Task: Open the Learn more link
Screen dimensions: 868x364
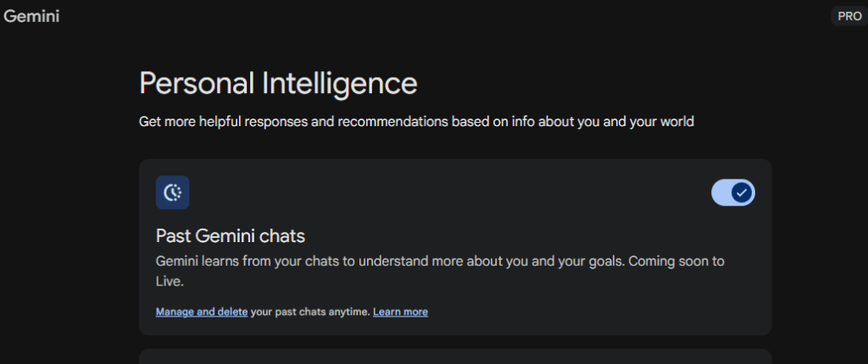Action: (x=400, y=312)
